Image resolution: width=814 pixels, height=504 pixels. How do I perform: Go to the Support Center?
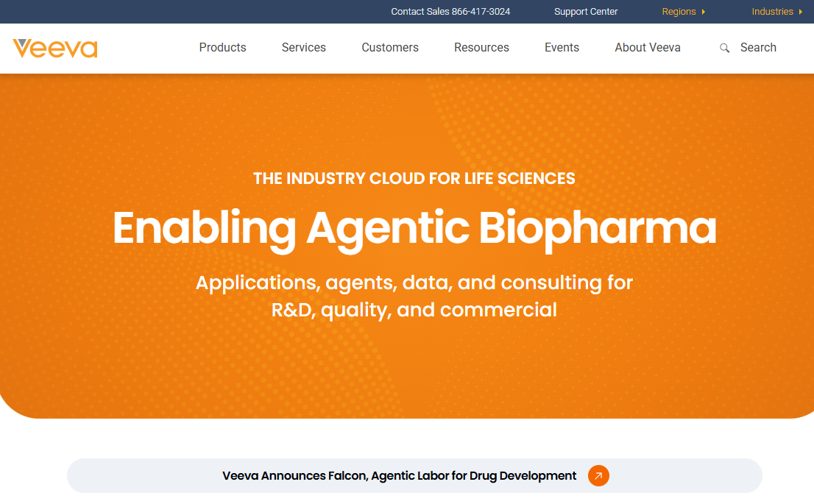[586, 12]
